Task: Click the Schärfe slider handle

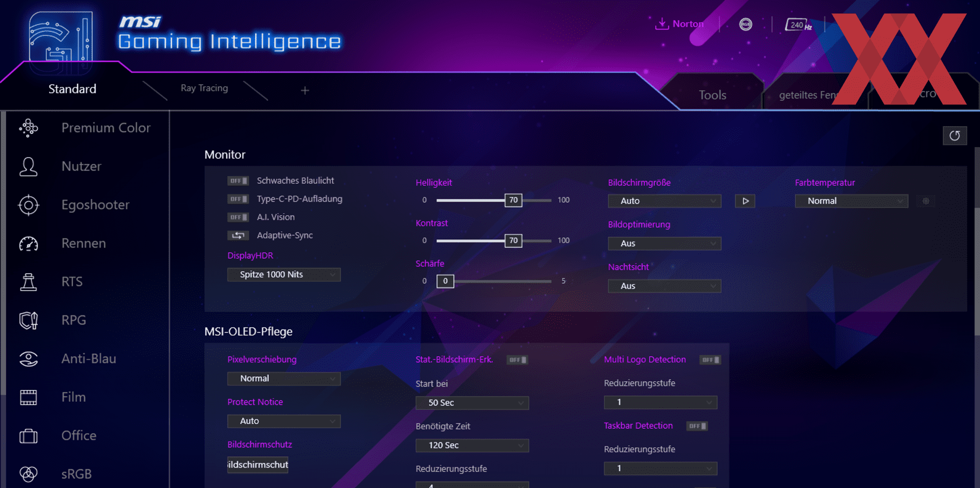Action: click(x=445, y=281)
